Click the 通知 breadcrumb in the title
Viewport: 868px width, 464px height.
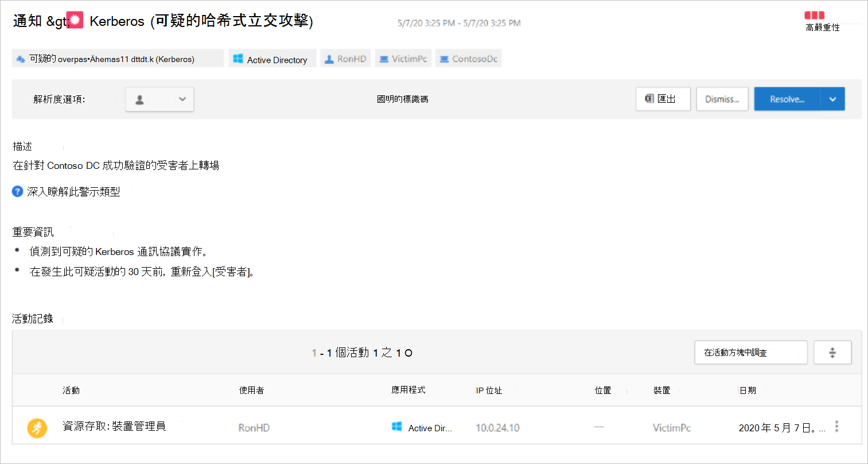coord(28,21)
